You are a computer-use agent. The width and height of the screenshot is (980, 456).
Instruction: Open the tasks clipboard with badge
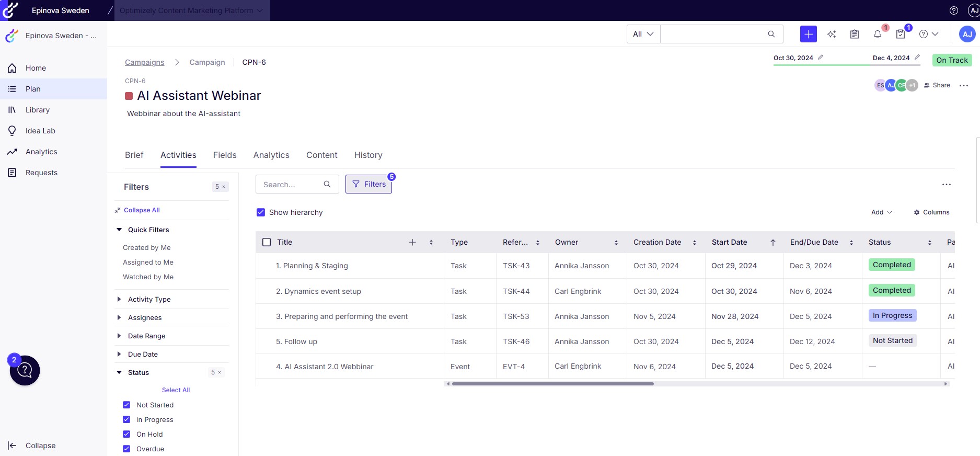(x=901, y=34)
